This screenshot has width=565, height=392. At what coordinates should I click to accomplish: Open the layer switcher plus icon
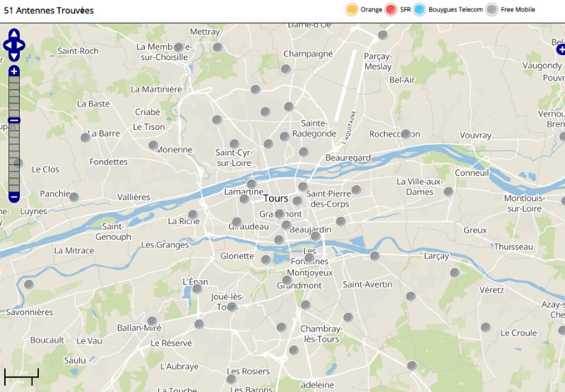coord(560,49)
